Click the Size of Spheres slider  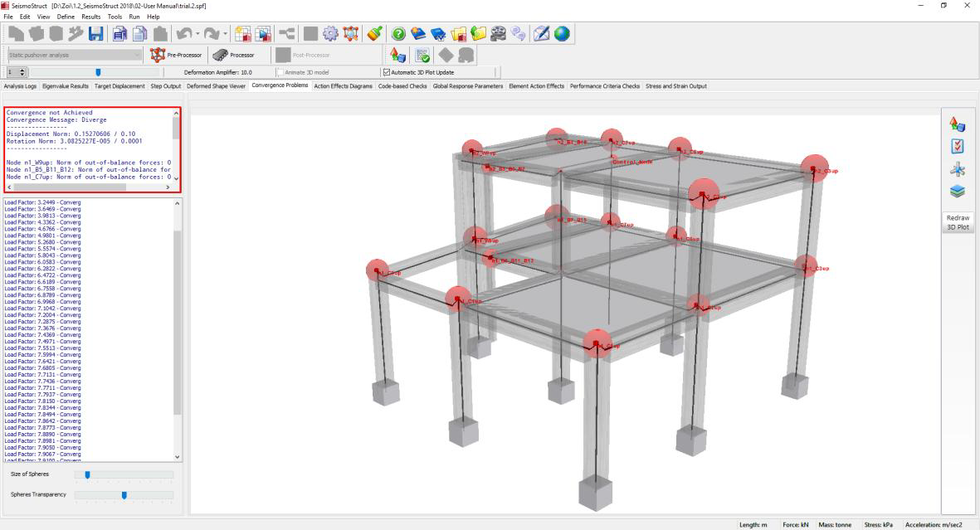pos(124,474)
